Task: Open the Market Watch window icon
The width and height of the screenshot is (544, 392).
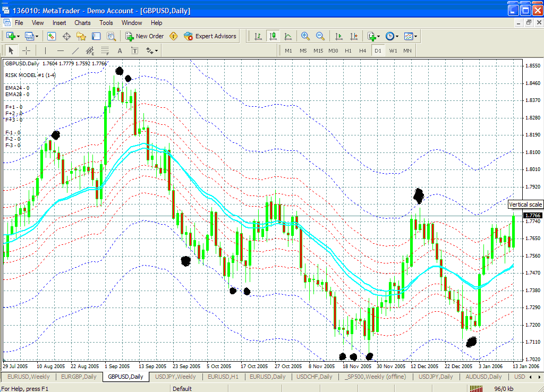Action: coord(52,36)
